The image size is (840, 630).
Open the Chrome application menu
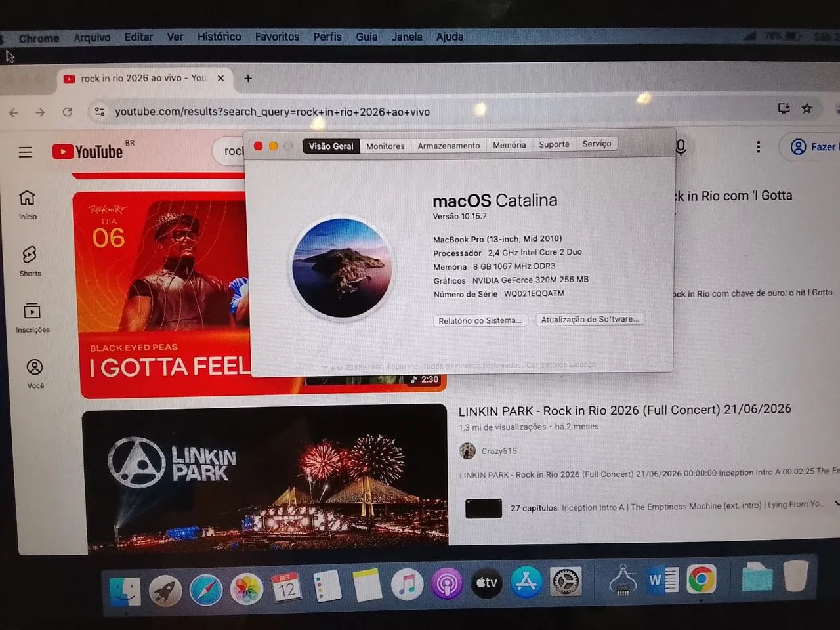click(39, 39)
